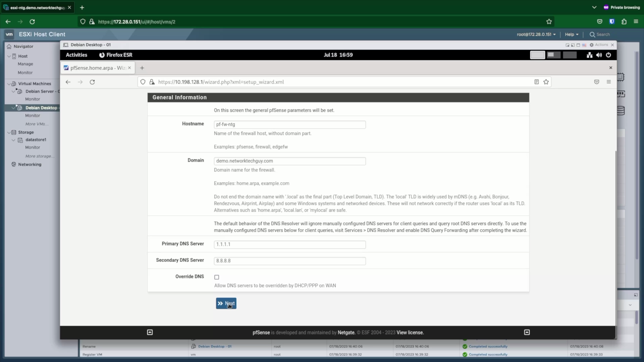Click the Bitwarden shield icon in outer toolbar
Viewport: 644px width, 362px height.
[x=612, y=22]
